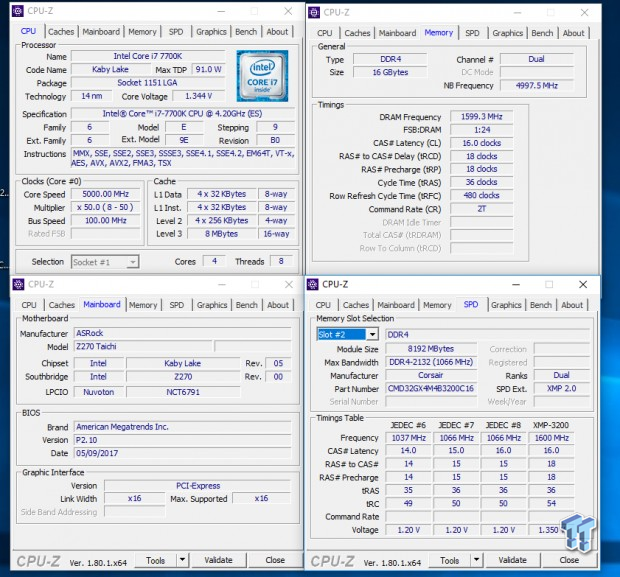Select About tab in the Memory window
Viewport: 620px width, 577px height.
click(x=573, y=33)
